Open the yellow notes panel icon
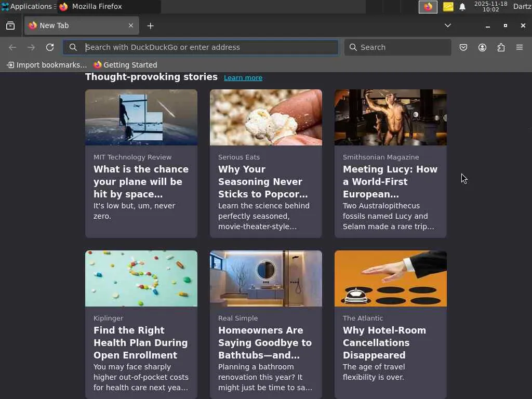This screenshot has height=399, width=532. click(x=448, y=7)
